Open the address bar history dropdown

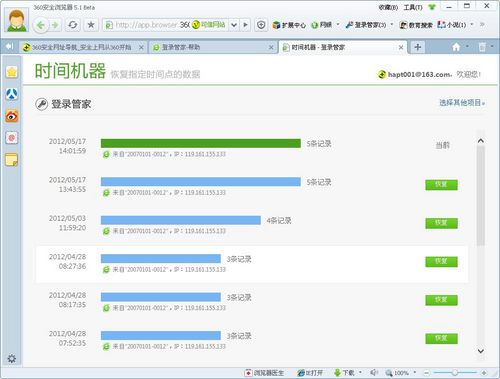tap(234, 25)
